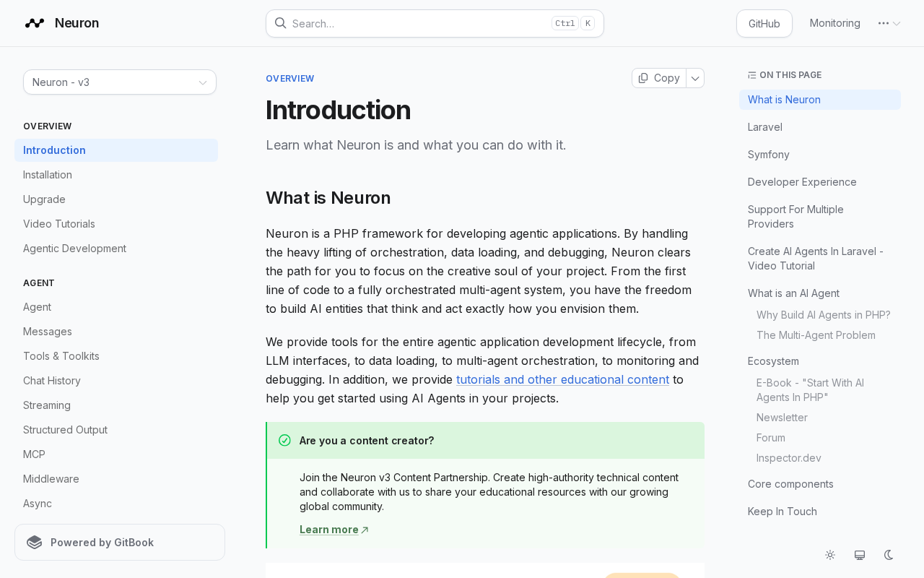This screenshot has width=924, height=578.
Task: Jump to the Ecosystem section
Action: pos(773,361)
